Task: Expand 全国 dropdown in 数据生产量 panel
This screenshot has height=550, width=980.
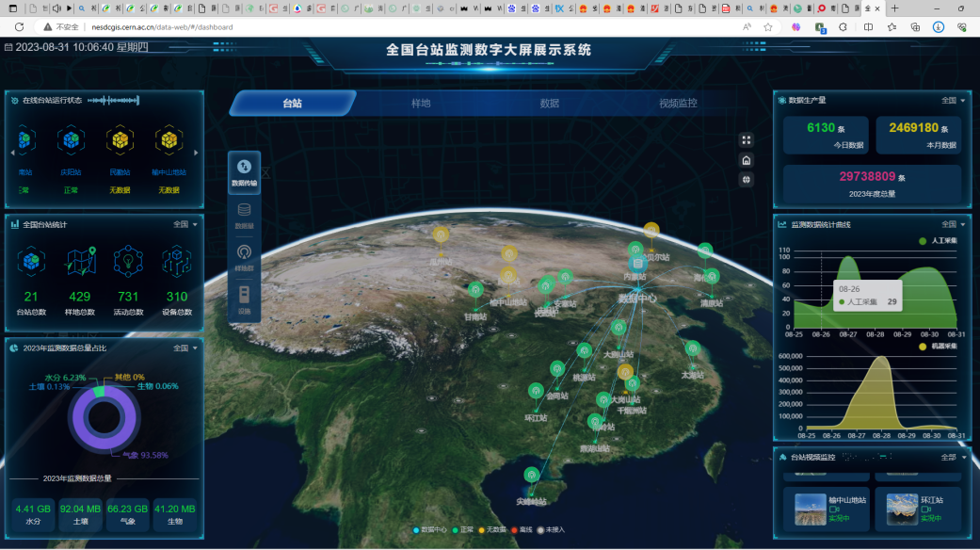Action: tap(953, 100)
